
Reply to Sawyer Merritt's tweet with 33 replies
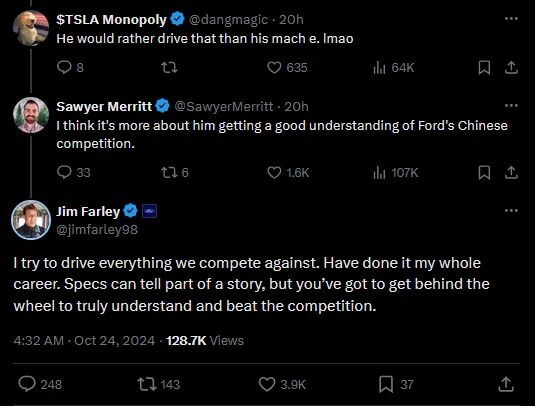click(x=73, y=172)
